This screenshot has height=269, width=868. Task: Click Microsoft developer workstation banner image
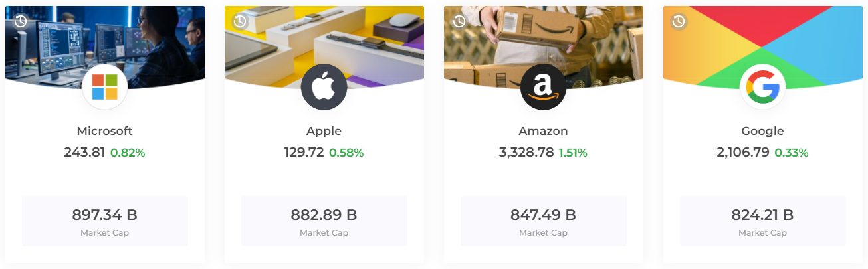pyautogui.click(x=105, y=40)
